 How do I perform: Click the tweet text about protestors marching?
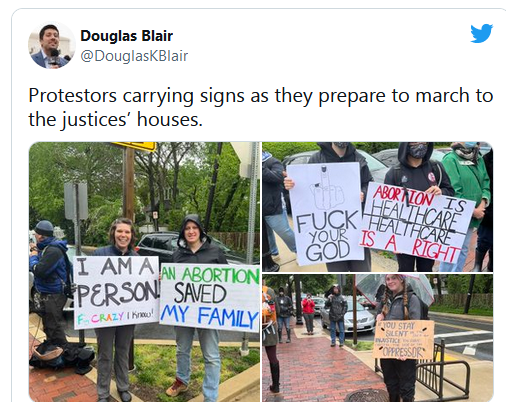tap(261, 107)
